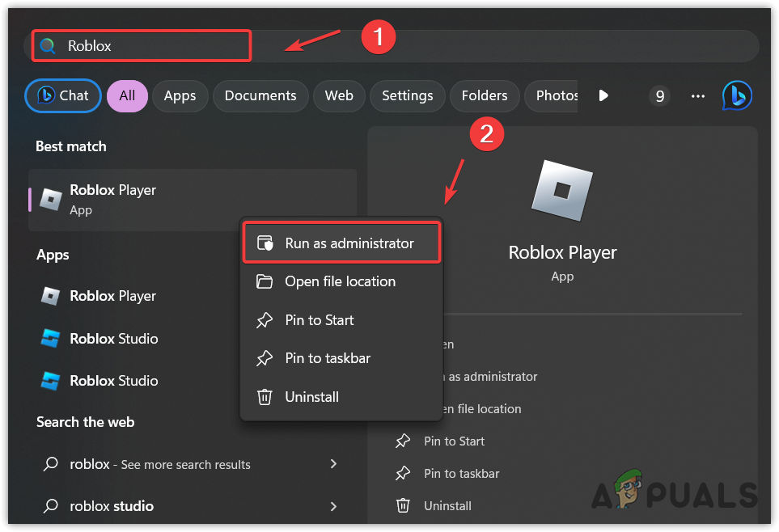Image resolution: width=779 pixels, height=532 pixels.
Task: Click the Bing icon at top right
Action: click(x=737, y=95)
